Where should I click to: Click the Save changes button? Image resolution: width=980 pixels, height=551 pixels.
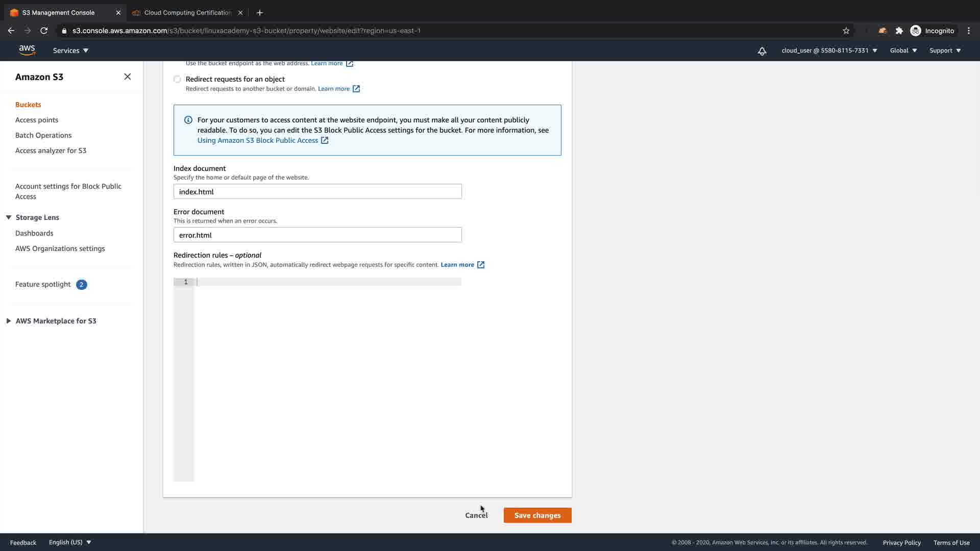(537, 515)
